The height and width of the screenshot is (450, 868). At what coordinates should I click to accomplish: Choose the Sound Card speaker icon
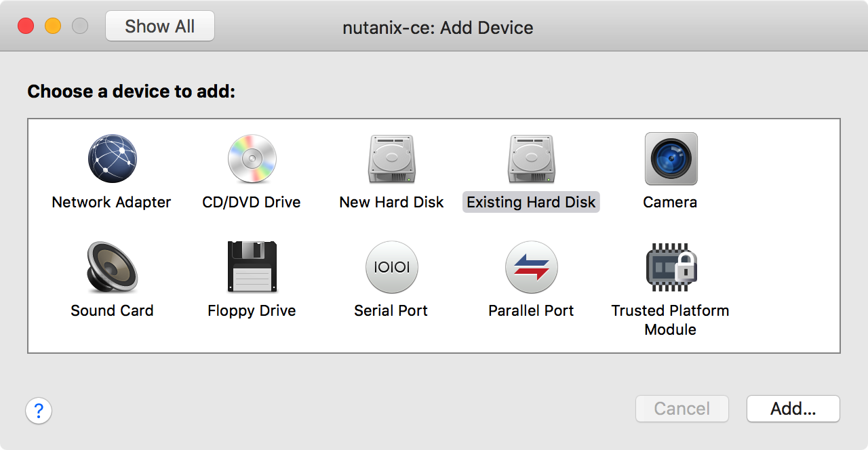(x=112, y=268)
